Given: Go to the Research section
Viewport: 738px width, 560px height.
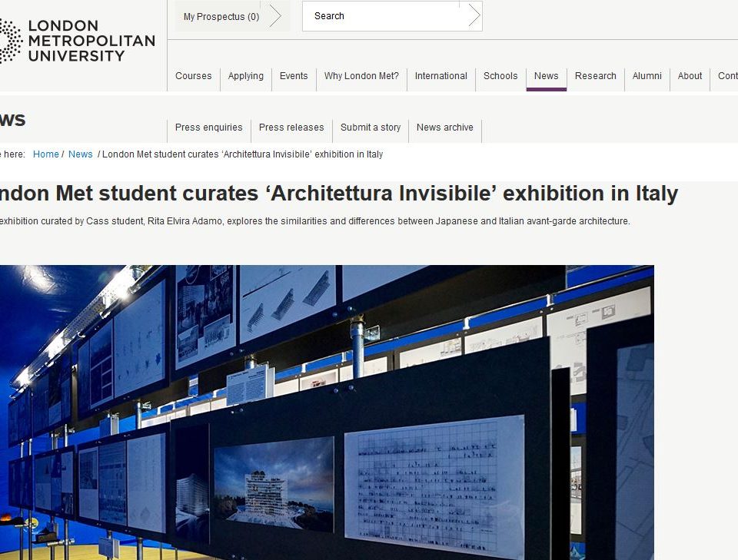Looking at the screenshot, I should 595,76.
